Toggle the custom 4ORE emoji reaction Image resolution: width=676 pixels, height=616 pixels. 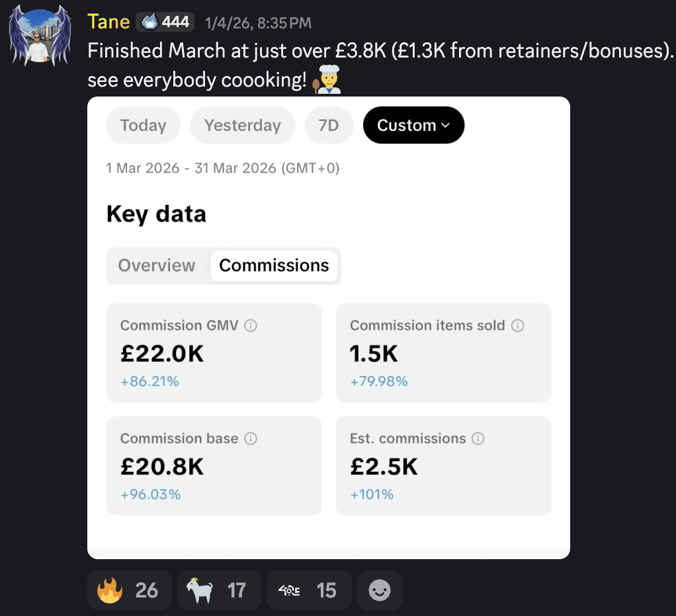coord(308,590)
